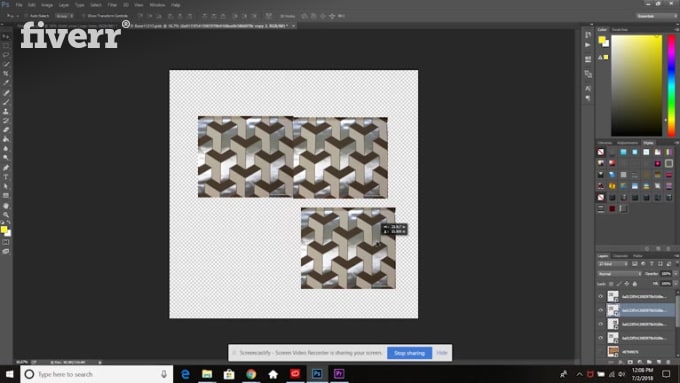Screen dimensions: 680x383
Task: Select the Paint Bucket tool
Action: click(6, 139)
